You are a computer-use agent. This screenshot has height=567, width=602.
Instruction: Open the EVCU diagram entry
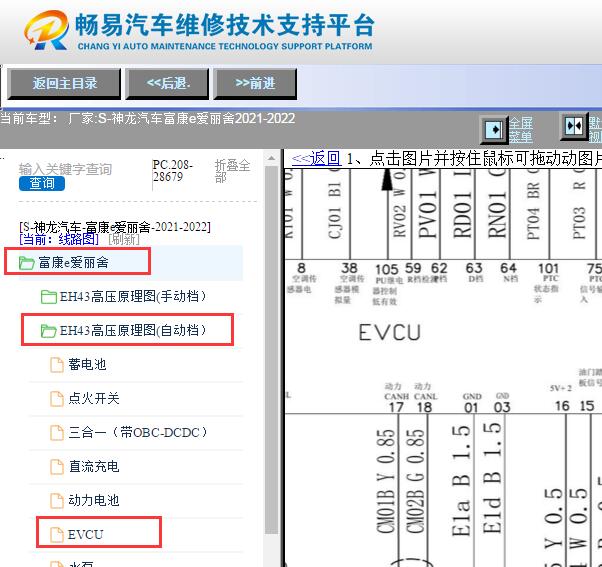pos(85,534)
